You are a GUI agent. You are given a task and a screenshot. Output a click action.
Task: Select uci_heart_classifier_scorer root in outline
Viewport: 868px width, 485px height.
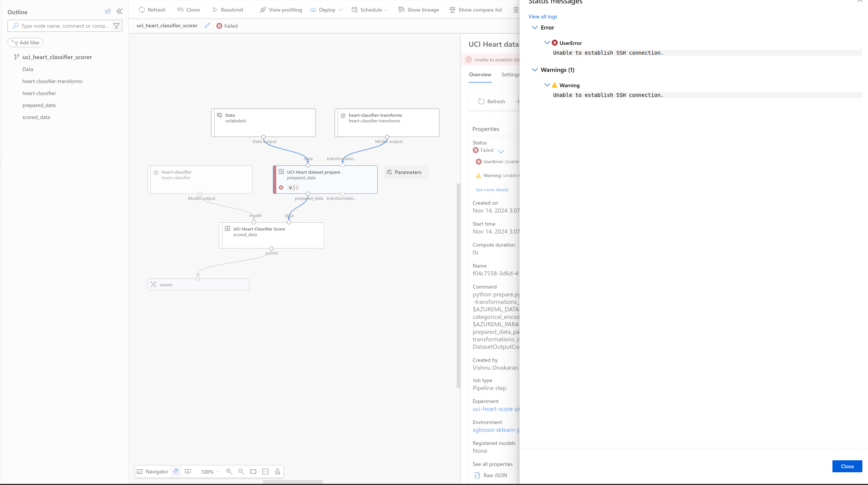pyautogui.click(x=57, y=57)
